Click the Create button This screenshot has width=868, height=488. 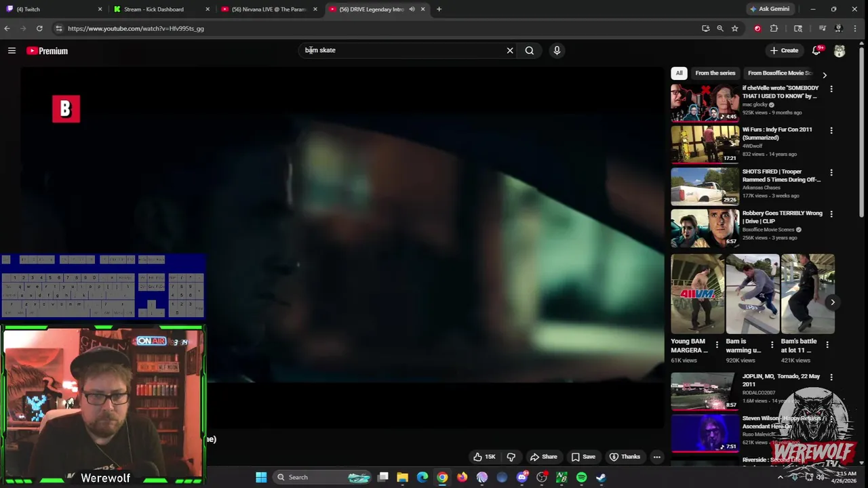(784, 50)
